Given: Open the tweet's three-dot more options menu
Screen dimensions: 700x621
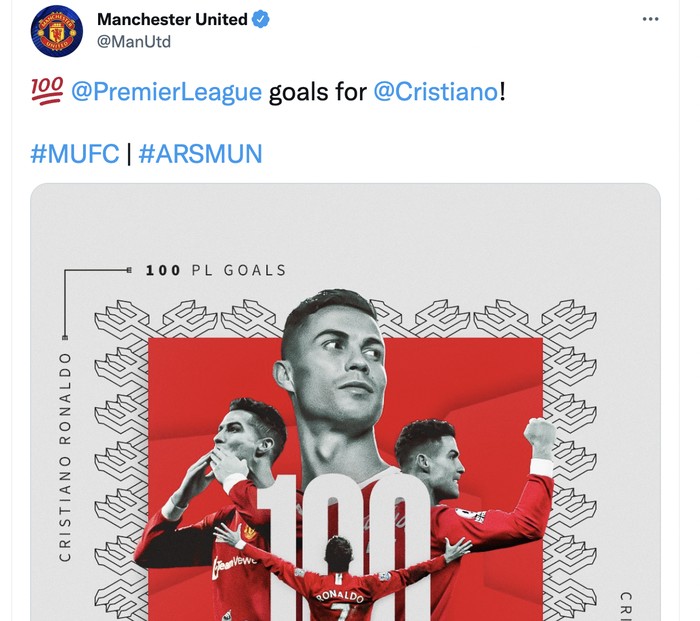Looking at the screenshot, I should (650, 19).
